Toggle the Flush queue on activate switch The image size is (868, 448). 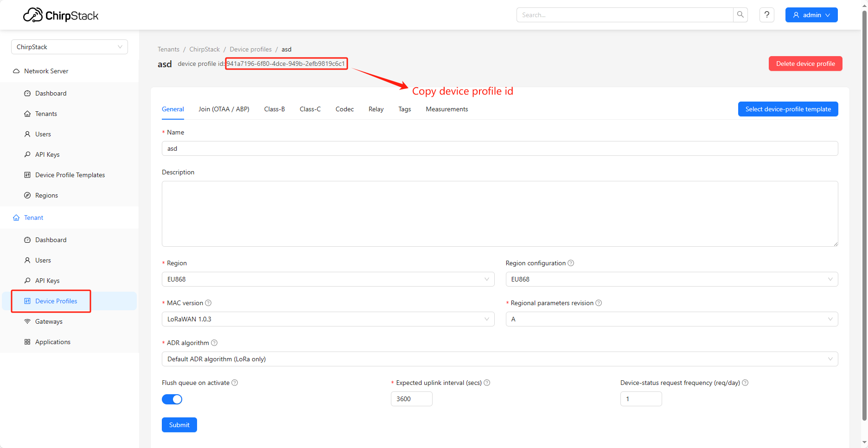tap(172, 399)
